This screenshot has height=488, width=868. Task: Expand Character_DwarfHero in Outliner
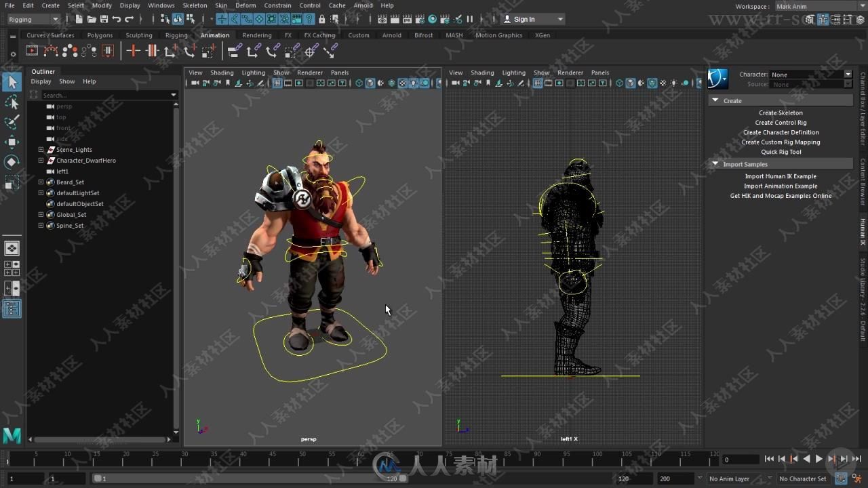tap(41, 161)
